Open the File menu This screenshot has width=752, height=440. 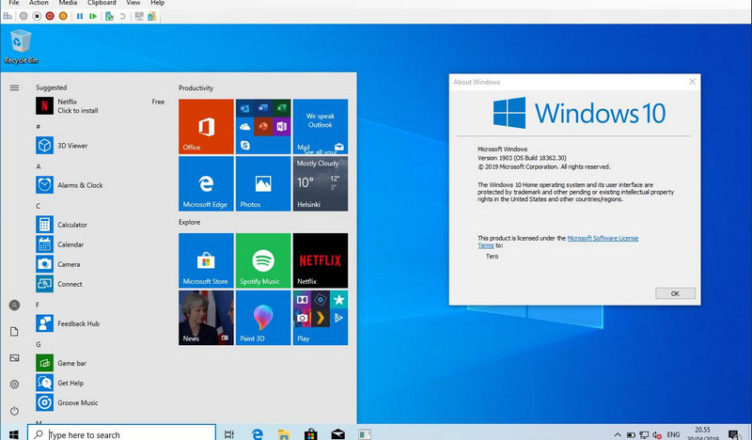(x=14, y=3)
